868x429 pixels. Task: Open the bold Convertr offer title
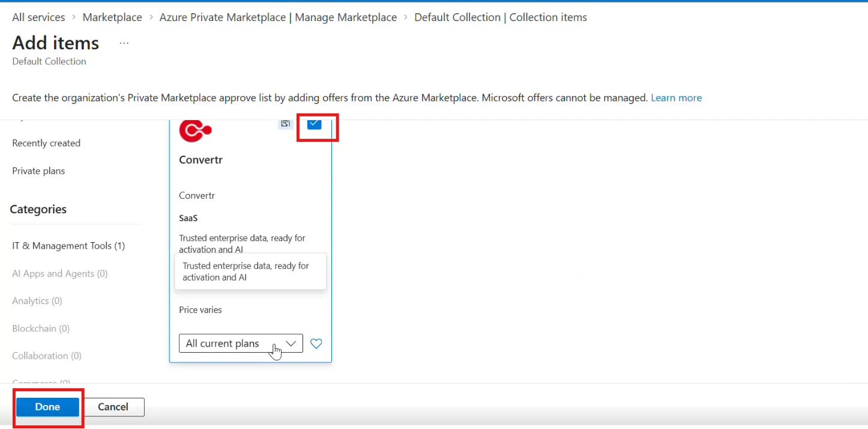click(x=201, y=160)
